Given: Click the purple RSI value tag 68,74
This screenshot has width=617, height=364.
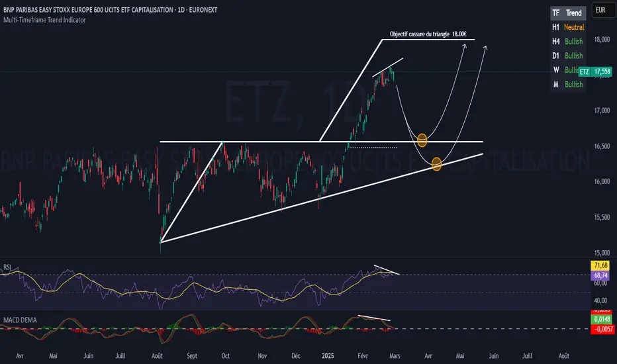Looking at the screenshot, I should click(601, 275).
